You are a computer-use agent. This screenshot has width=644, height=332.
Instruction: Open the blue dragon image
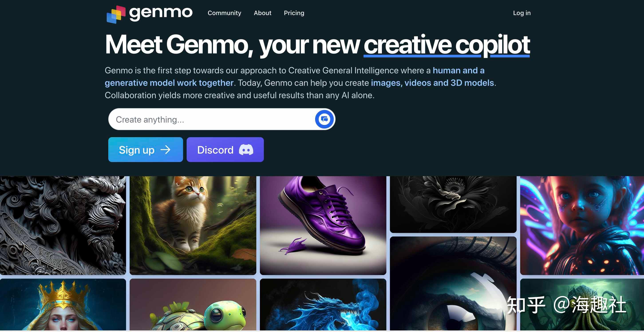323,305
